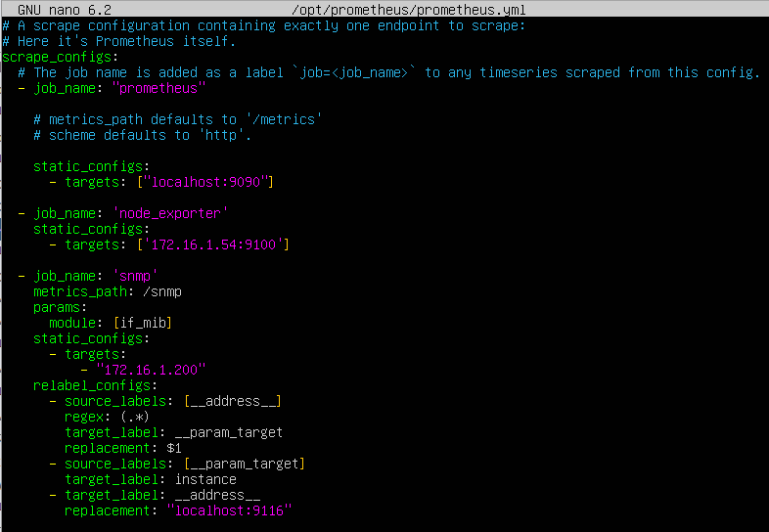769x532 pixels.
Task: Click the "localhost:9116" replacement value
Action: pos(229,510)
